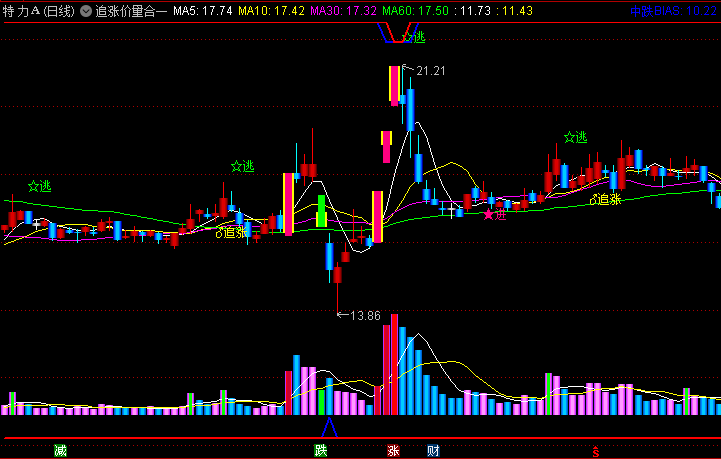Click the 特力A (日线) stock title
This screenshot has height=459, width=721.
[39, 11]
